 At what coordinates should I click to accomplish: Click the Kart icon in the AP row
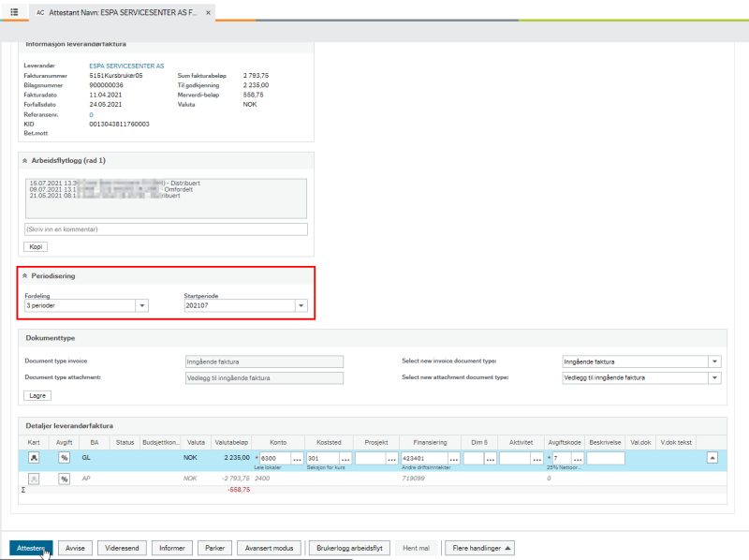click(34, 479)
